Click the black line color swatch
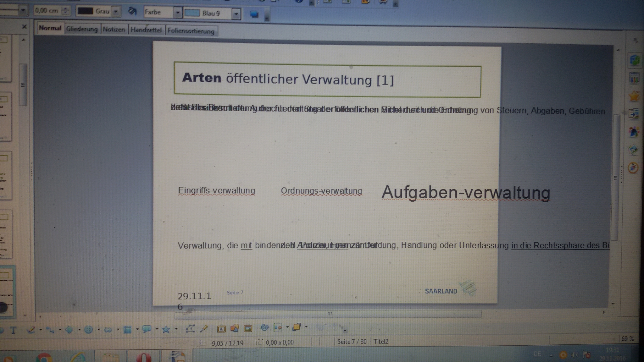This screenshot has height=362, width=644. [85, 11]
